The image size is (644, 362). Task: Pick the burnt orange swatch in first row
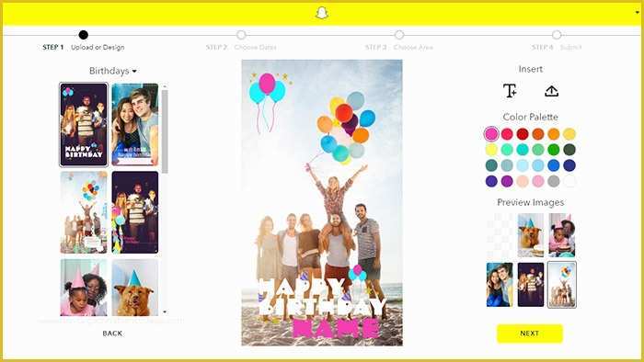coord(538,133)
